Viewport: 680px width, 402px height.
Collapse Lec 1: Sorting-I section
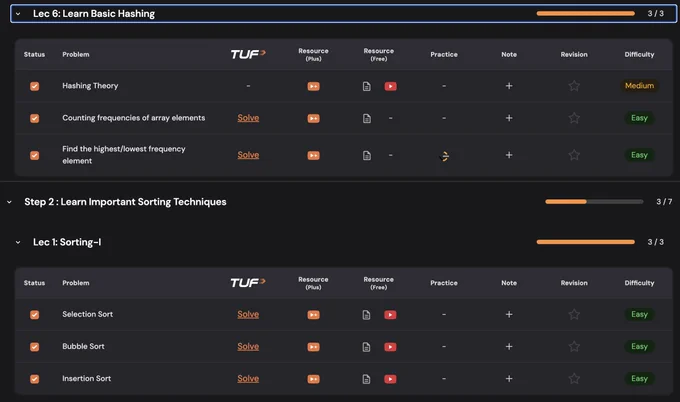[18, 242]
